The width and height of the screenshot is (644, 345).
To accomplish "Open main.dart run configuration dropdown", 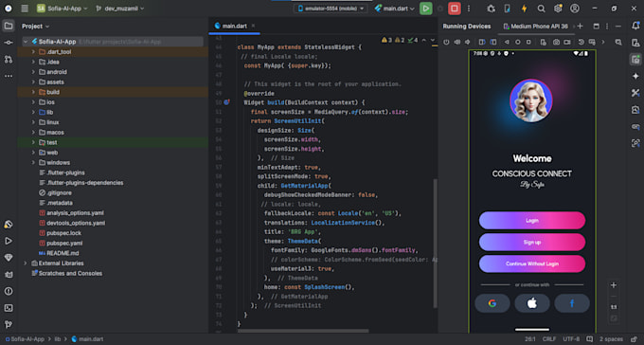I will pos(395,9).
